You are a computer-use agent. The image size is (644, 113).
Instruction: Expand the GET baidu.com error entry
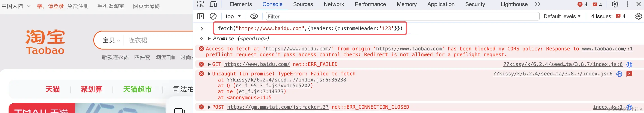click(x=209, y=65)
